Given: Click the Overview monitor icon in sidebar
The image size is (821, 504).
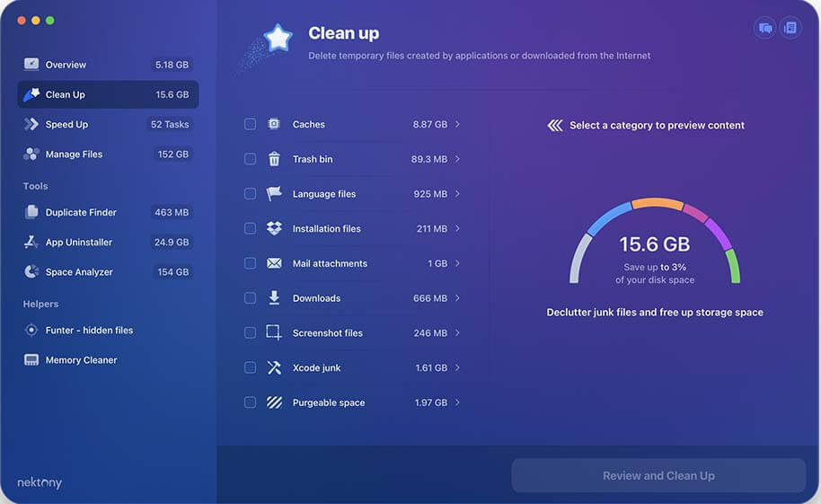Looking at the screenshot, I should [x=31, y=65].
